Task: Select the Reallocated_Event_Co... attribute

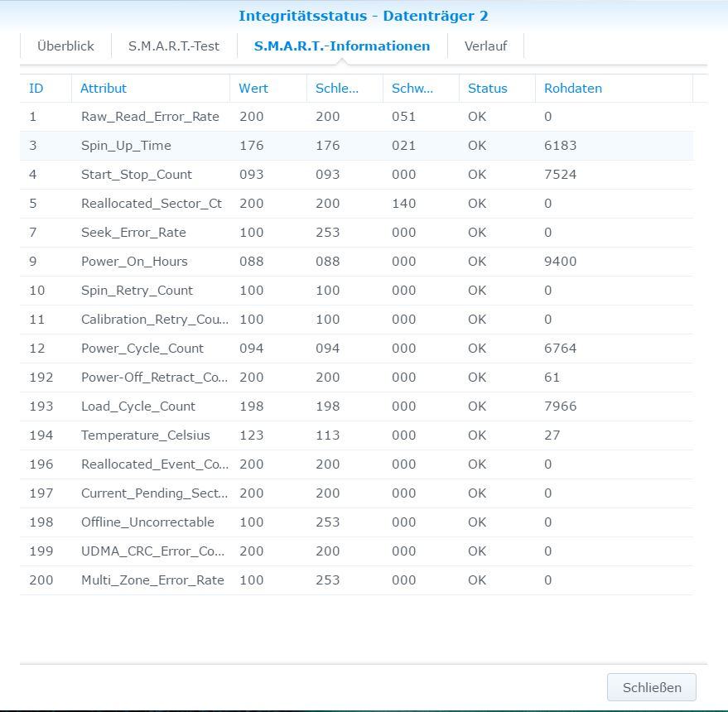Action: pyautogui.click(x=155, y=464)
